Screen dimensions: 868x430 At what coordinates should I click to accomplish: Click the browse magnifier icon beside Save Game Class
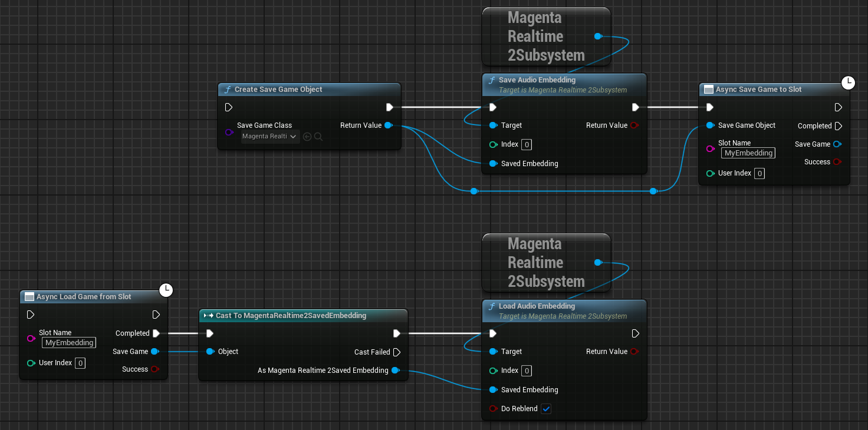tap(318, 137)
